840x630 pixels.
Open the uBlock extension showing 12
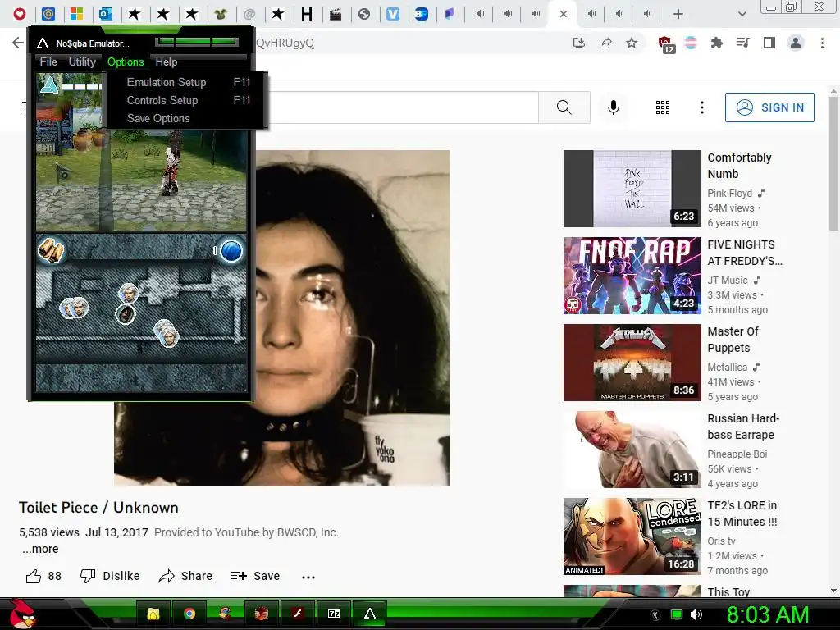coord(665,44)
